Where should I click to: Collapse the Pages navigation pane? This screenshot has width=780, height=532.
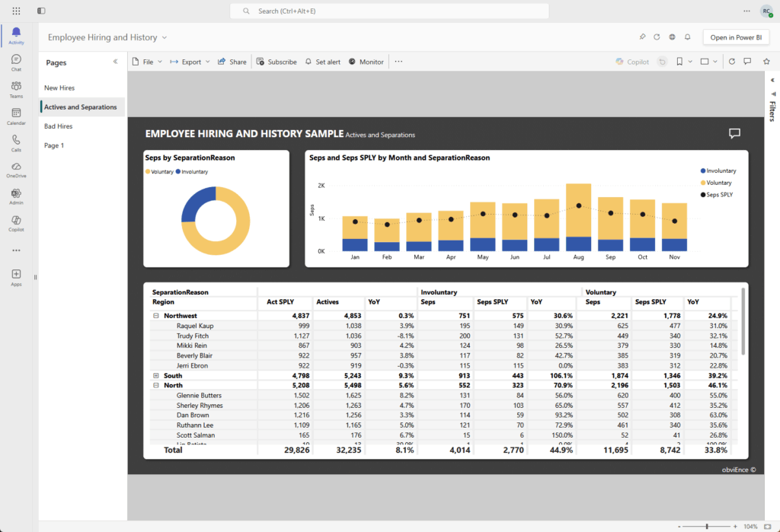pyautogui.click(x=116, y=62)
